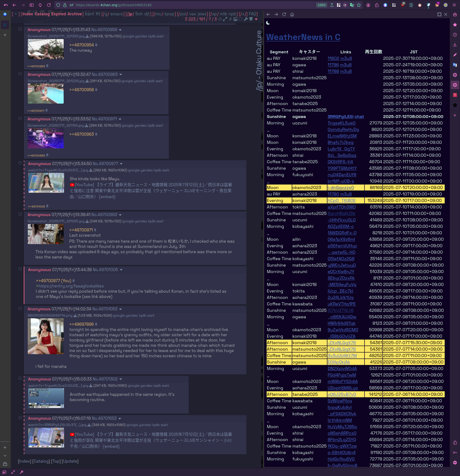Click the hCpO_T6iBOE video link
This screenshot has width=460, height=476.
tap(342, 201)
